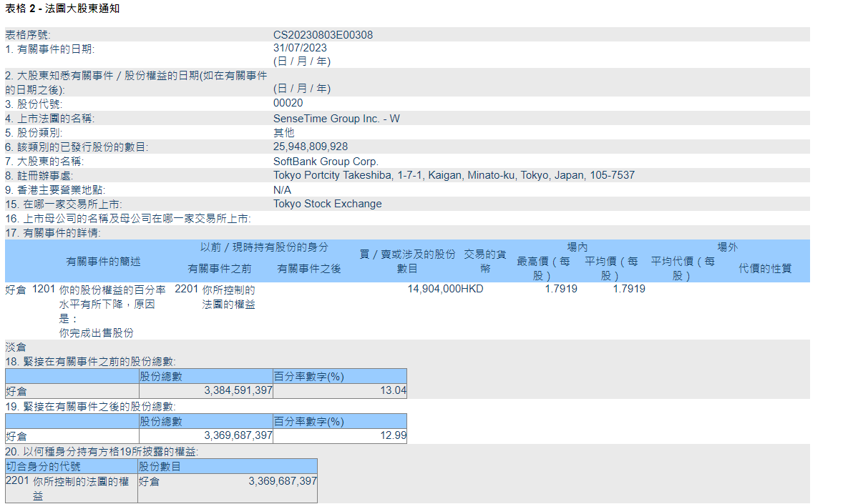Select share class value 其他

(283, 132)
